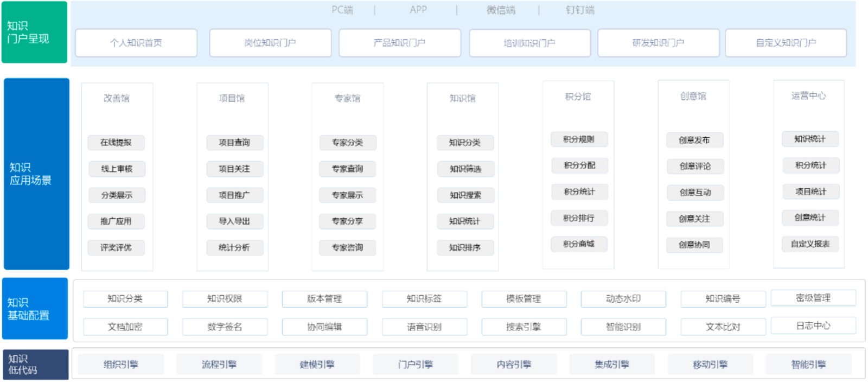Select 在线提报 under 改善馆
Image resolution: width=868 pixels, height=384 pixels.
[116, 143]
